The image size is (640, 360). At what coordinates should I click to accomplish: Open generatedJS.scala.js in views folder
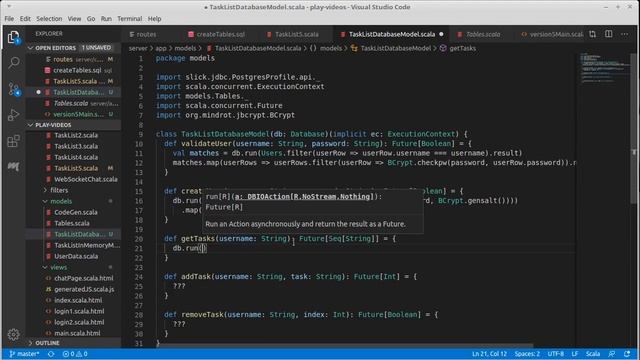tap(84, 289)
